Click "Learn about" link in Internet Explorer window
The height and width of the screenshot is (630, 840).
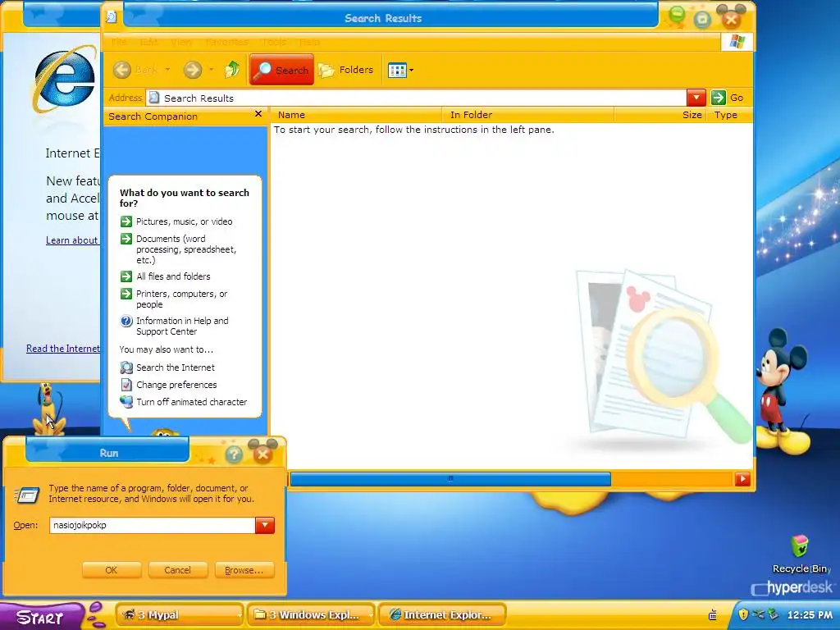tap(72, 240)
